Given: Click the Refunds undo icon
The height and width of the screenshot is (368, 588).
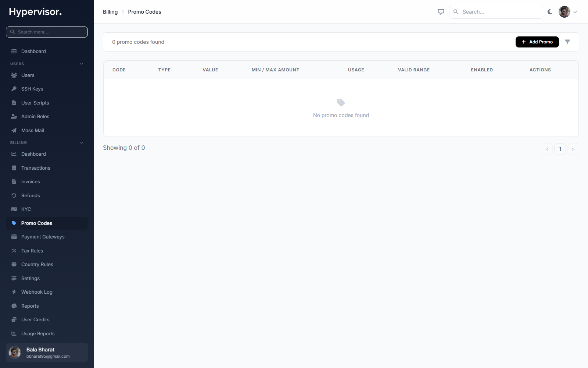Looking at the screenshot, I should (x=14, y=195).
